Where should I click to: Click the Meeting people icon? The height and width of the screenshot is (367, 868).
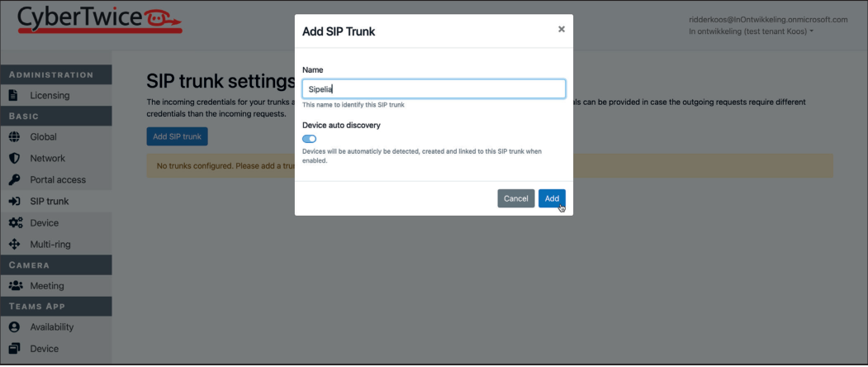[x=16, y=286]
